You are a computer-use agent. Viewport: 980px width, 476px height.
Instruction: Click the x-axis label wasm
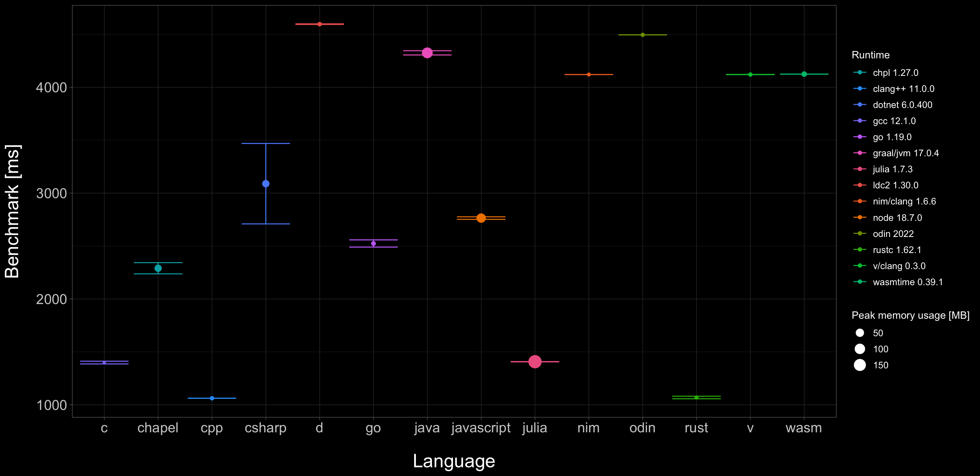[x=804, y=428]
